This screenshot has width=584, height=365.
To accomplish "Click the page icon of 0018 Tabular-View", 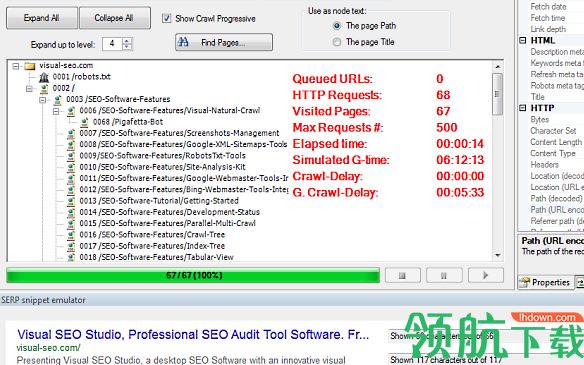I will (x=71, y=257).
